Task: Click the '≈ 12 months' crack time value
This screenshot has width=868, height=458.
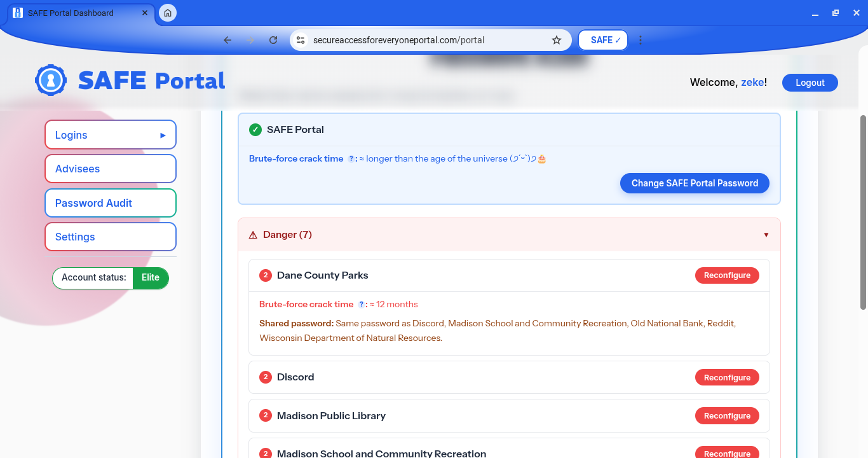Action: click(394, 305)
